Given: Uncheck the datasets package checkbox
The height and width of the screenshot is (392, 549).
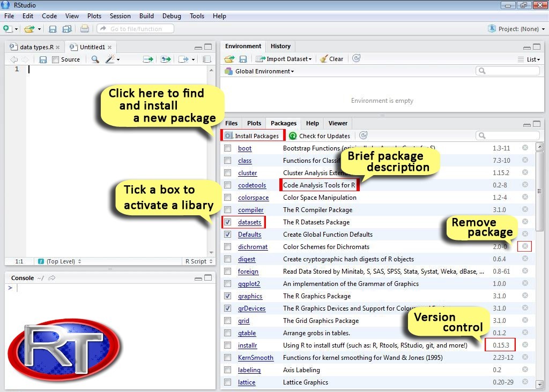Looking at the screenshot, I should (x=228, y=222).
